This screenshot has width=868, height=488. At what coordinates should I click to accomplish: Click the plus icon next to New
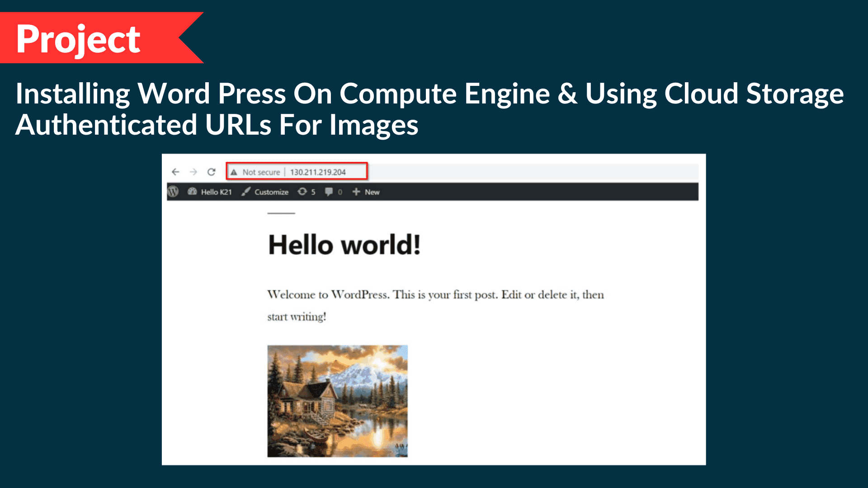356,192
